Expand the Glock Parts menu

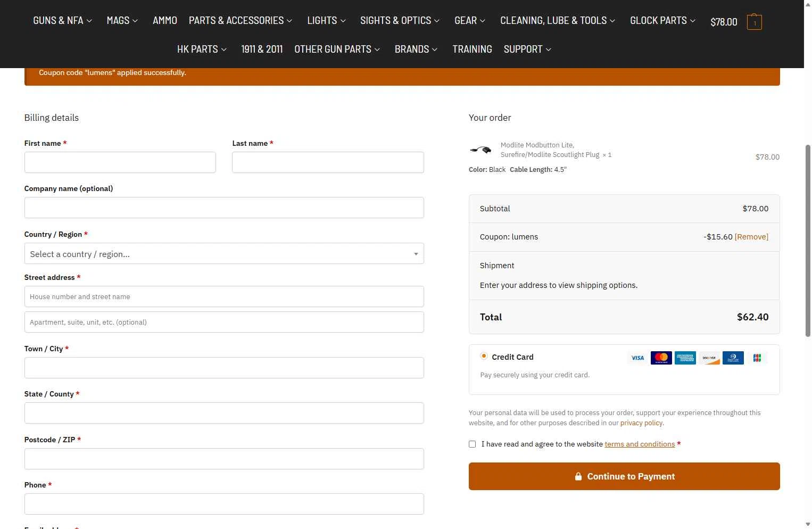663,21
